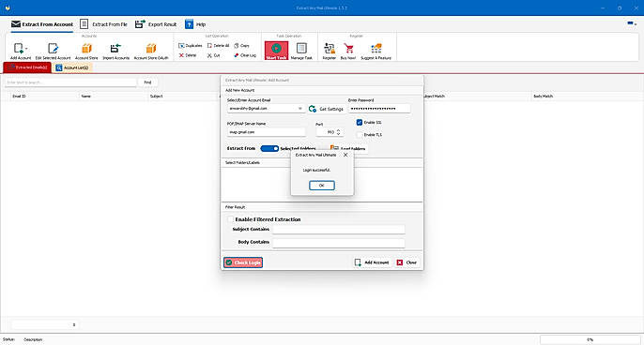This screenshot has height=345, width=644.
Task: Click OK in the Login successful popup
Action: click(322, 186)
